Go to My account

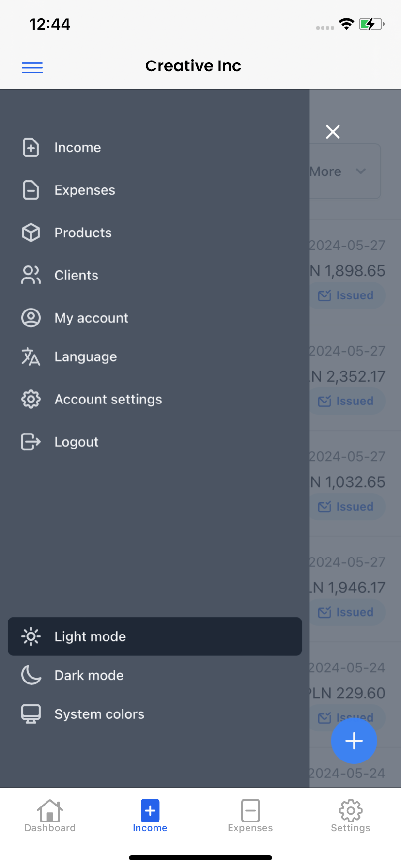tap(91, 318)
